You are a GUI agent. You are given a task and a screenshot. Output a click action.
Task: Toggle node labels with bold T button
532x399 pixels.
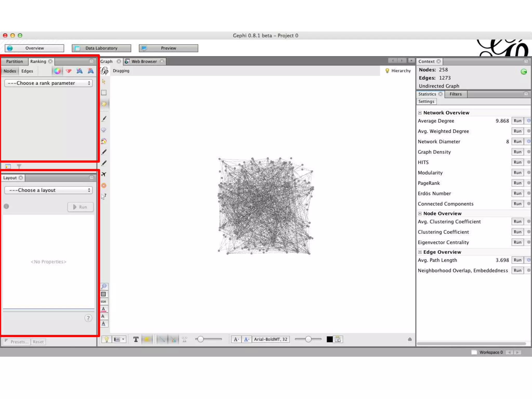[x=136, y=339]
